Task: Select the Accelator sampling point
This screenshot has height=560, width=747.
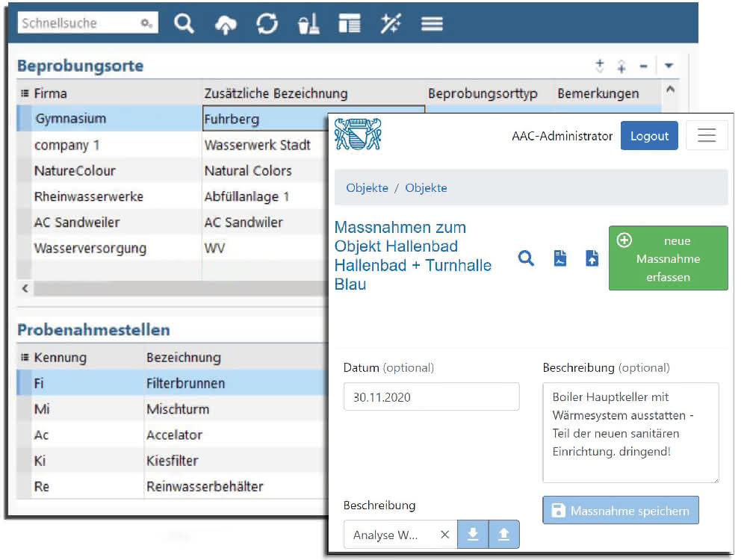Action: [x=174, y=435]
